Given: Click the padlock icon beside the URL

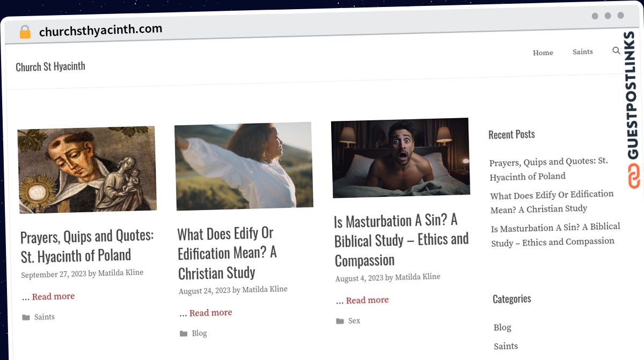Looking at the screenshot, I should [x=25, y=32].
